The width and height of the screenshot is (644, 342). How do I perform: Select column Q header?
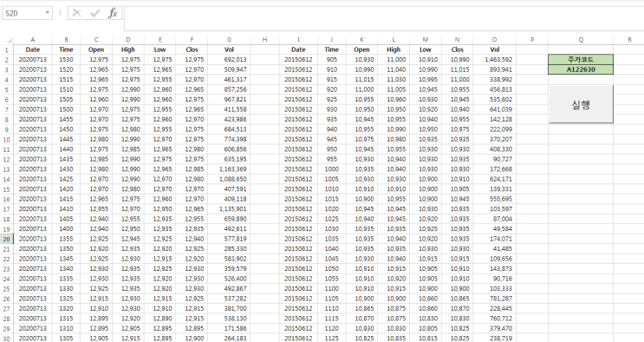(x=581, y=40)
